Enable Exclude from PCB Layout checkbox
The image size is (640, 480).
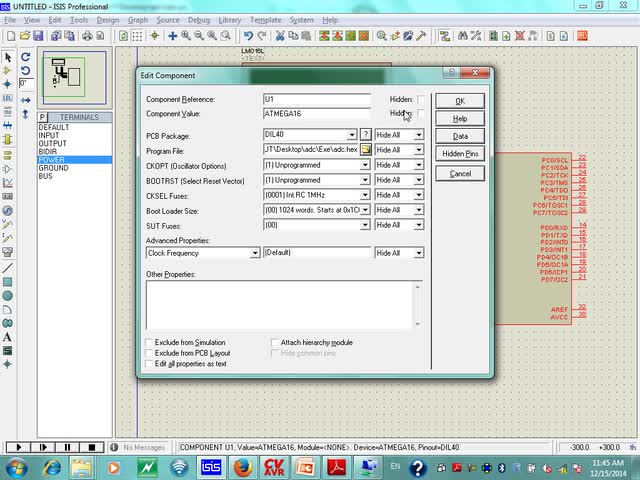(149, 353)
